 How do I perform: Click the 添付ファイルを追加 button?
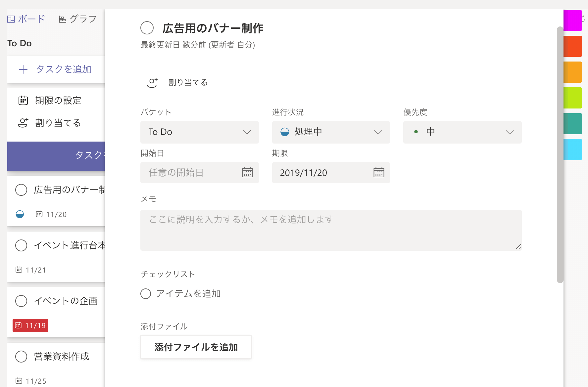pyautogui.click(x=196, y=347)
